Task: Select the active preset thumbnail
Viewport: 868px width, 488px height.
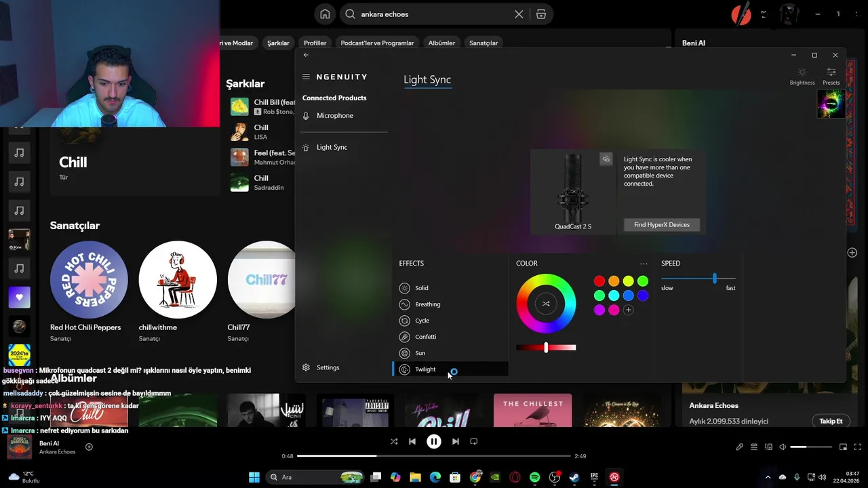Action: tap(831, 104)
